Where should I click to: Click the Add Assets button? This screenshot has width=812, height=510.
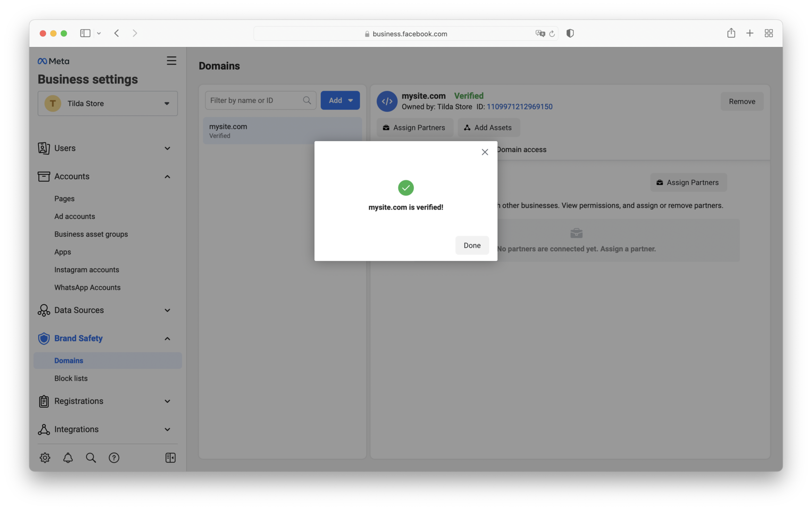489,127
